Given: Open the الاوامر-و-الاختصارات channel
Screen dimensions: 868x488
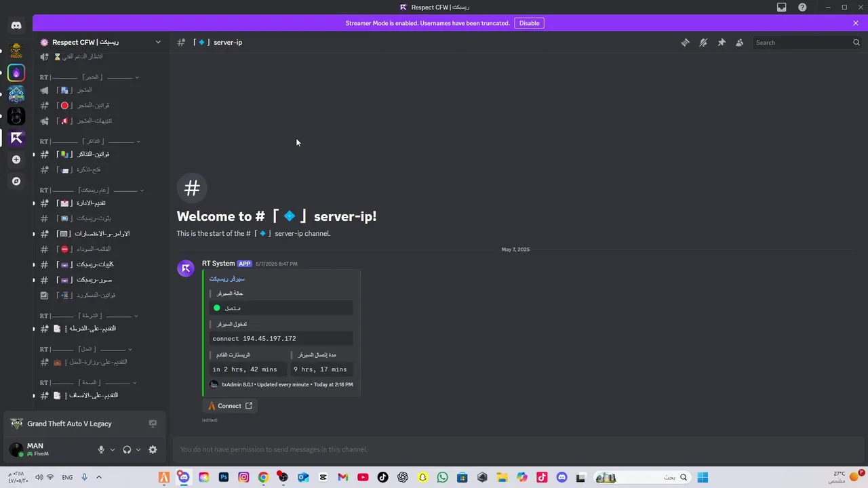Looking at the screenshot, I should click(100, 234).
